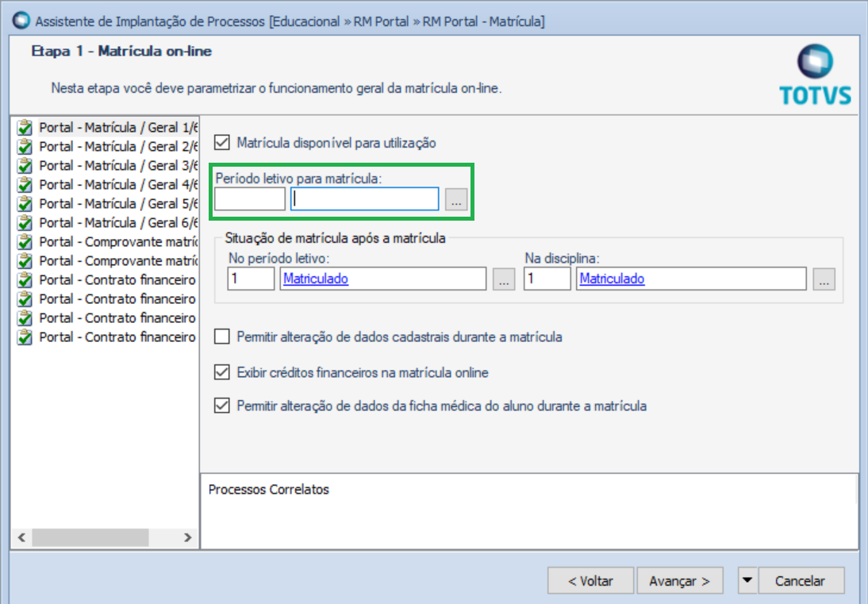Viewport: 868px width, 604px height.
Task: Click the Período letivo description input field
Action: pyautogui.click(x=365, y=199)
